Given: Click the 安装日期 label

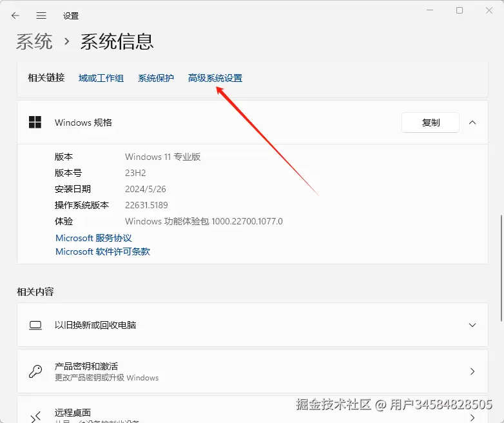Looking at the screenshot, I should pyautogui.click(x=73, y=189).
